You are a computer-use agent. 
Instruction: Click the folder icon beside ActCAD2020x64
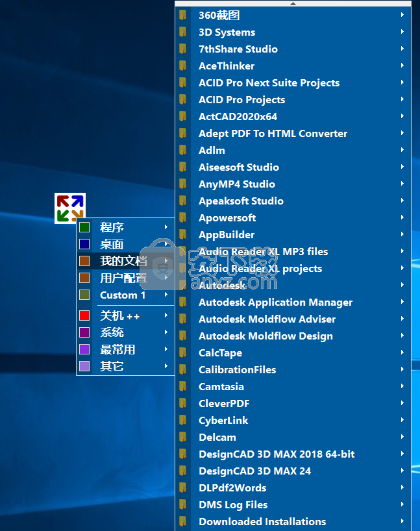tap(182, 116)
